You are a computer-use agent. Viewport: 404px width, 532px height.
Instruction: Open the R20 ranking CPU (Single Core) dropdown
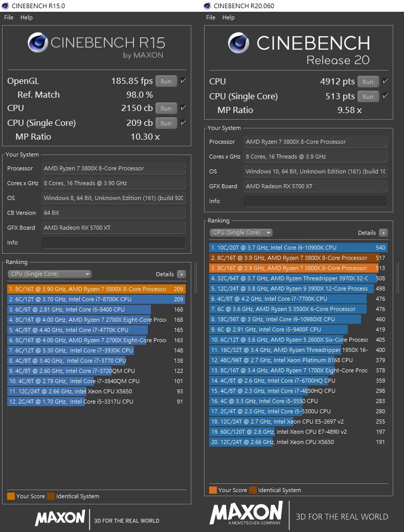point(241,232)
